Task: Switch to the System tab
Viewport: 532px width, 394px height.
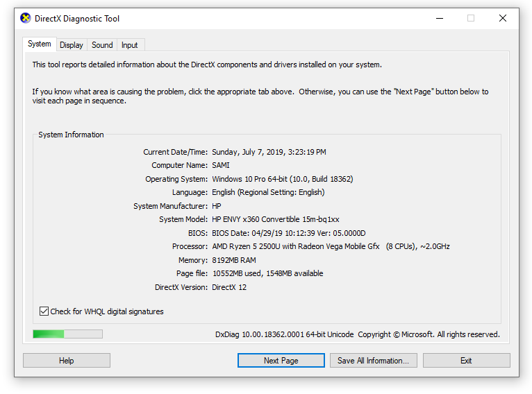Action: click(x=40, y=44)
